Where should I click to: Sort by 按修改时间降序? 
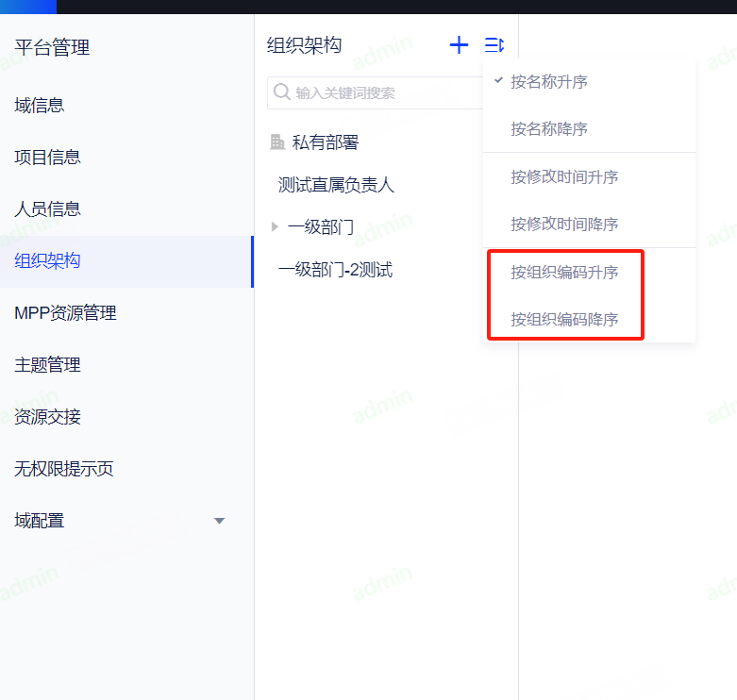[564, 225]
